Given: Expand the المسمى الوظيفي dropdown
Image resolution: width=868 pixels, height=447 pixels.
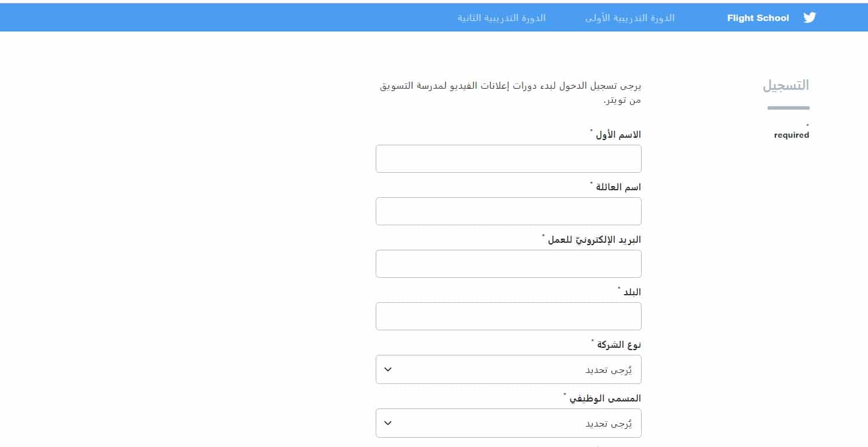Looking at the screenshot, I should pos(508,423).
